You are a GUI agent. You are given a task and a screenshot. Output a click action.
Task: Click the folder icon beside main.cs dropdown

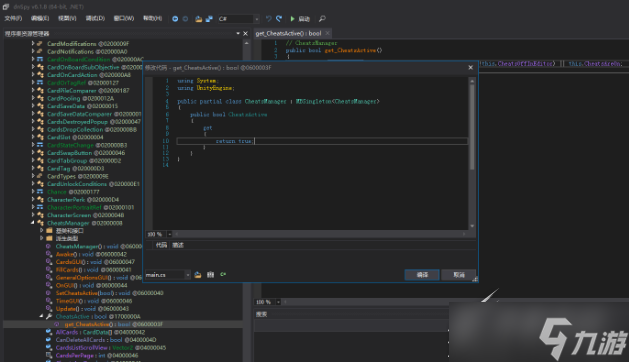(198, 275)
